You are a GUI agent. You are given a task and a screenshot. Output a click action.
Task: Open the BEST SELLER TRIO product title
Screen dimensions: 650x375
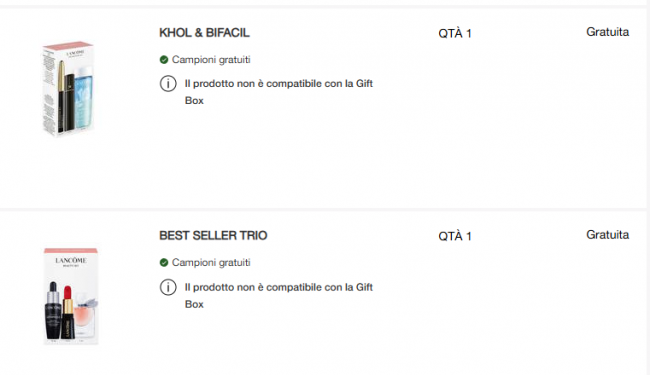pyautogui.click(x=213, y=235)
